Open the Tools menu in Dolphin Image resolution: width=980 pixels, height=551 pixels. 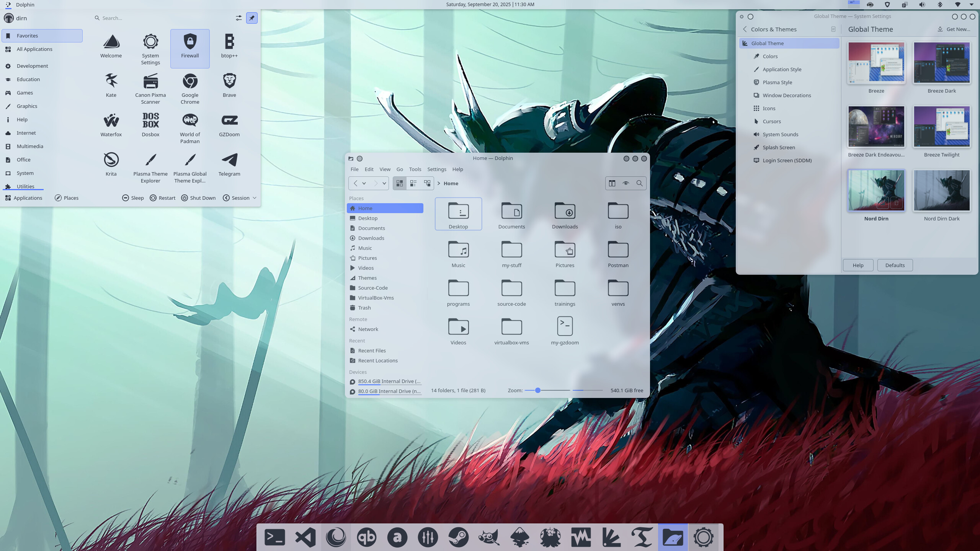[415, 169]
